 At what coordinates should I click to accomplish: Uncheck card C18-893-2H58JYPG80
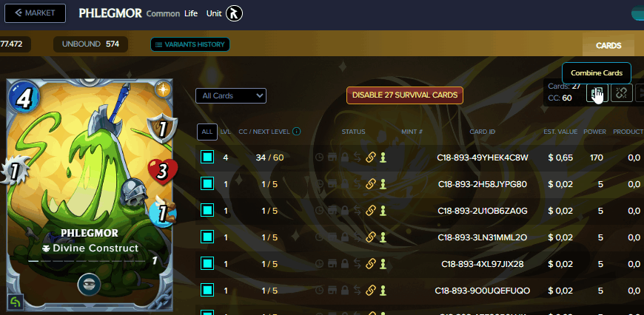pyautogui.click(x=207, y=184)
